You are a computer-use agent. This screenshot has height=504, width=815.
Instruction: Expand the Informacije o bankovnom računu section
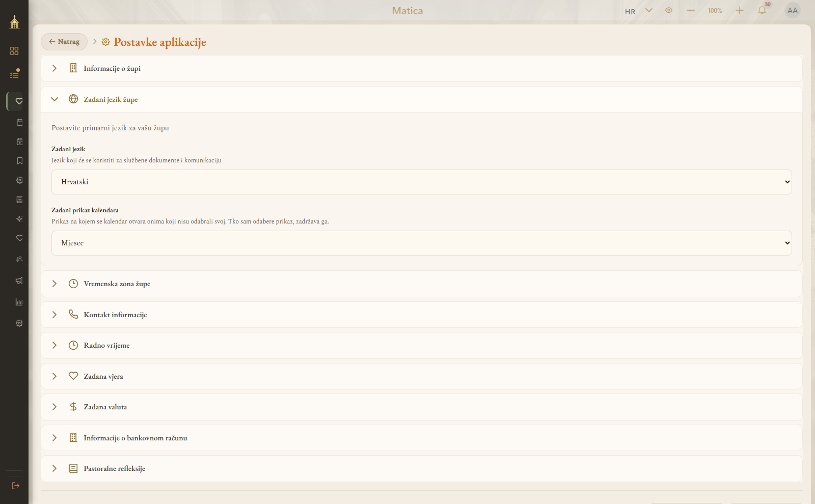click(422, 438)
